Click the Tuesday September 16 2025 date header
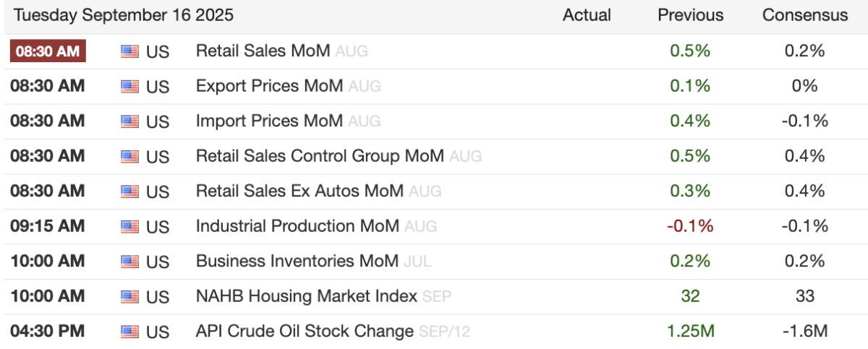 [x=122, y=15]
